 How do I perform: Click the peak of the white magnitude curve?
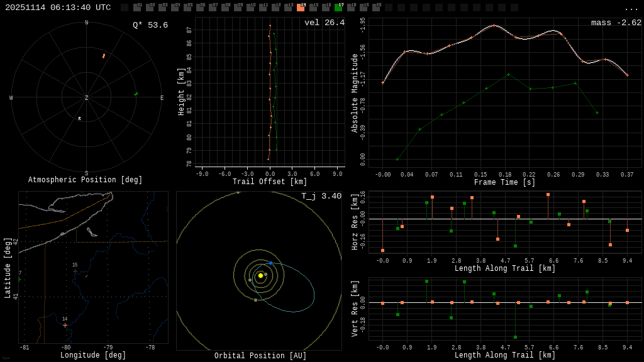point(494,26)
